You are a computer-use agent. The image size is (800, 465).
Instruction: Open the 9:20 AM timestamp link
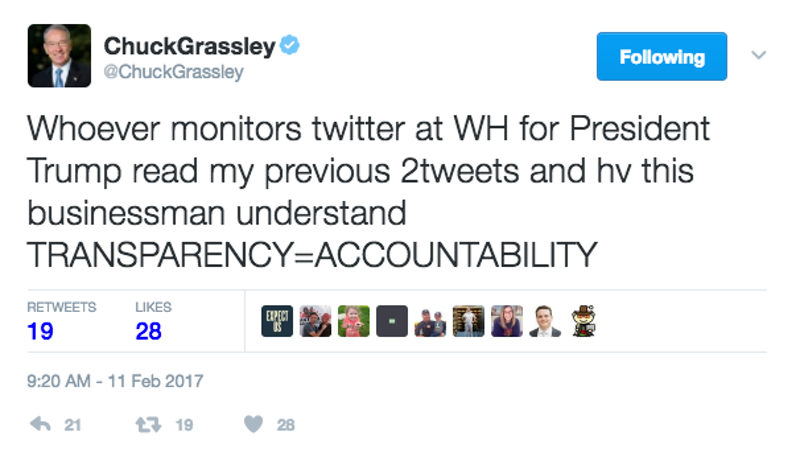pyautogui.click(x=115, y=381)
